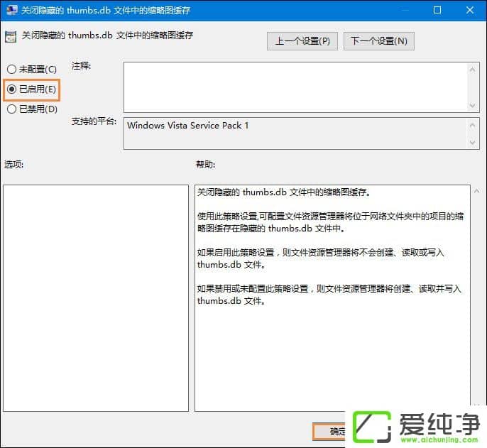Close the thumbs.db policy window

click(470, 10)
